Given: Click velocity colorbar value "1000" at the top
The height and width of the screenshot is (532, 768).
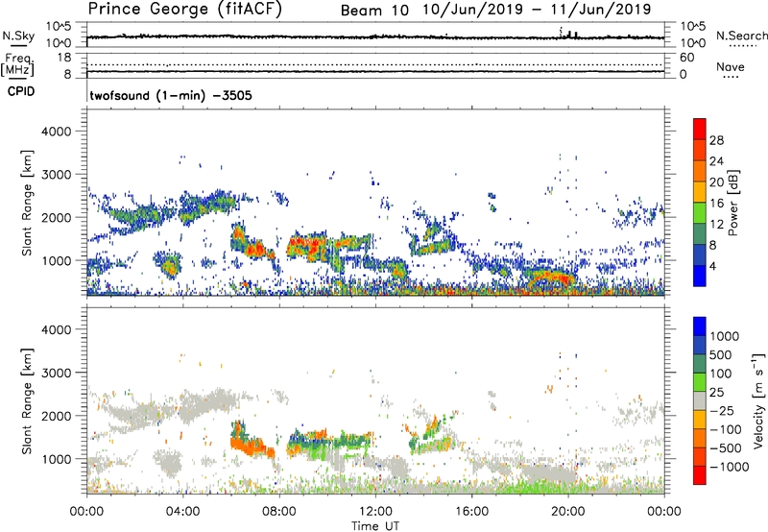Looking at the screenshot, I should [724, 336].
